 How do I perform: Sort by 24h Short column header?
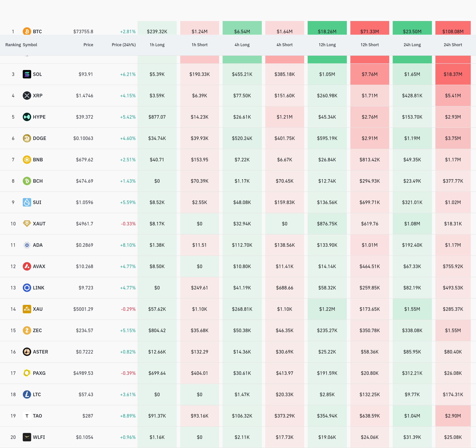point(453,45)
